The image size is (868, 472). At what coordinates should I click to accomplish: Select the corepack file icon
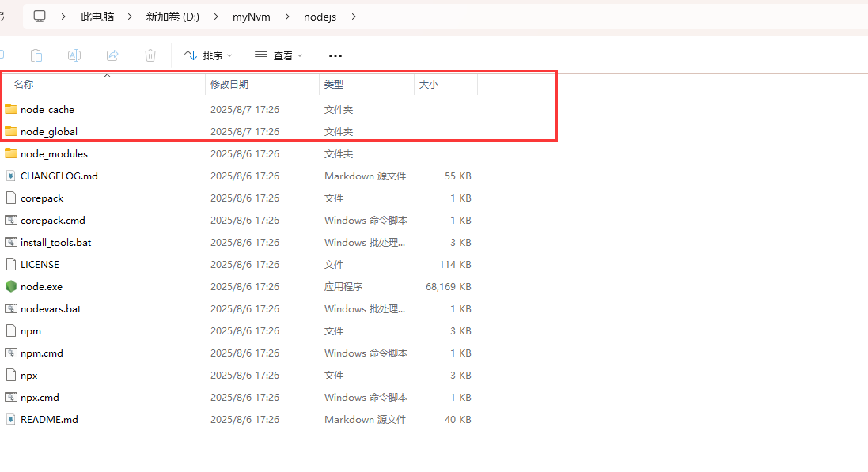click(11, 198)
